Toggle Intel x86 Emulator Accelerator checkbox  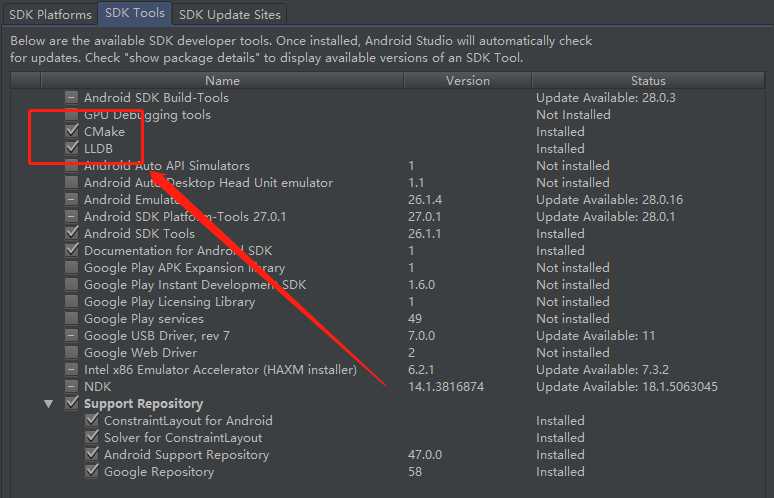(x=72, y=369)
